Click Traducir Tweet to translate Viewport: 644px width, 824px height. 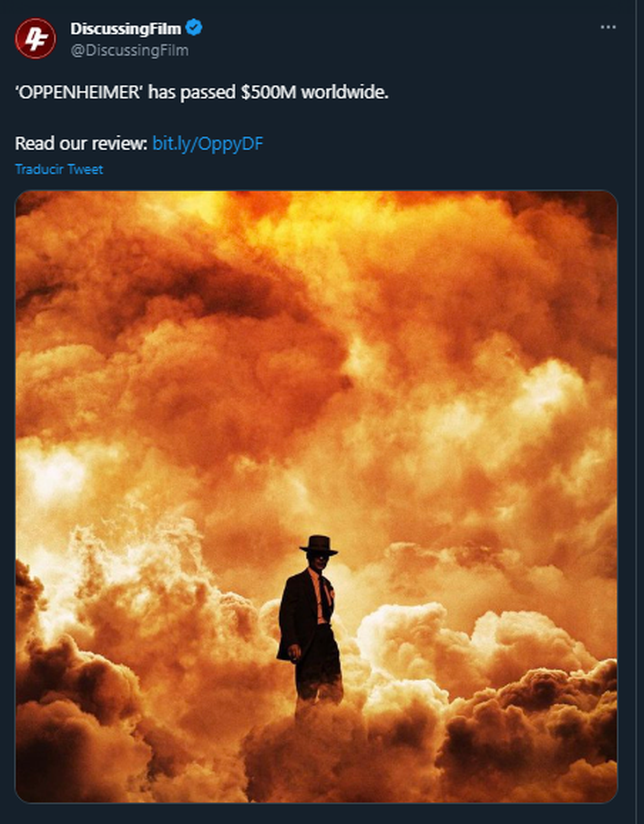coord(59,170)
